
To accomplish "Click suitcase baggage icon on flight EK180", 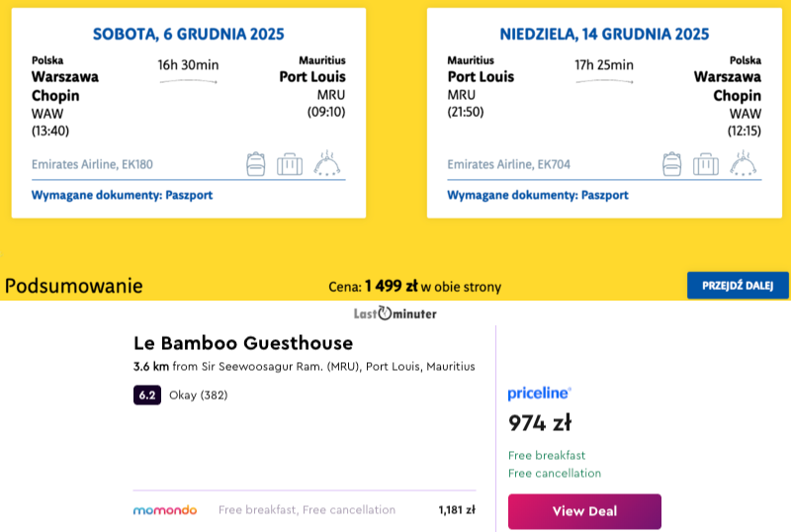I will click(290, 164).
